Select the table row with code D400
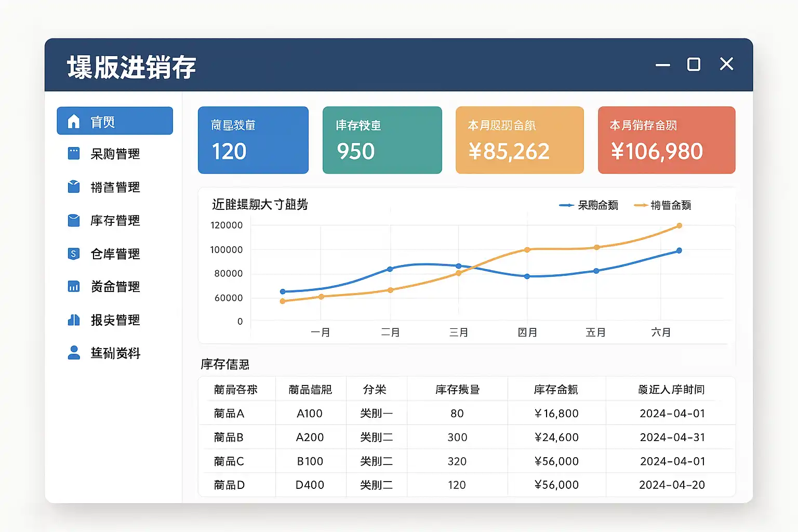Viewport: 798px width, 532px height. point(467,485)
